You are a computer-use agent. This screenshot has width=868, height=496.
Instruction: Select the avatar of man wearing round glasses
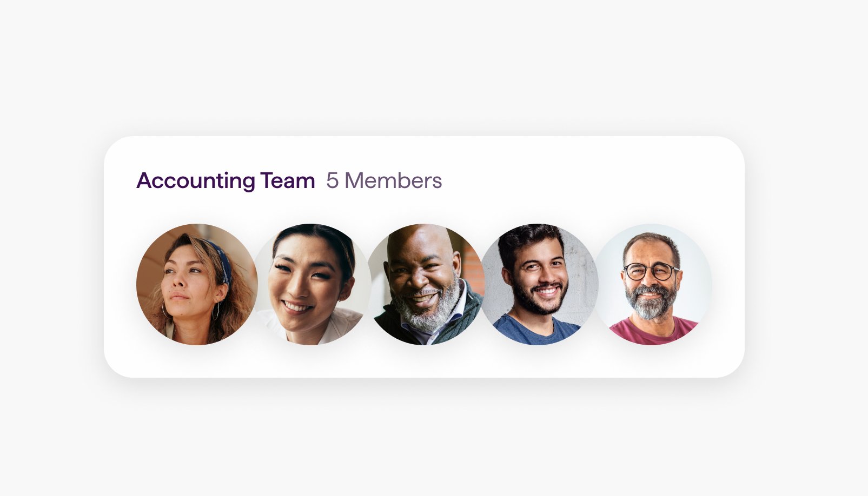click(x=653, y=284)
